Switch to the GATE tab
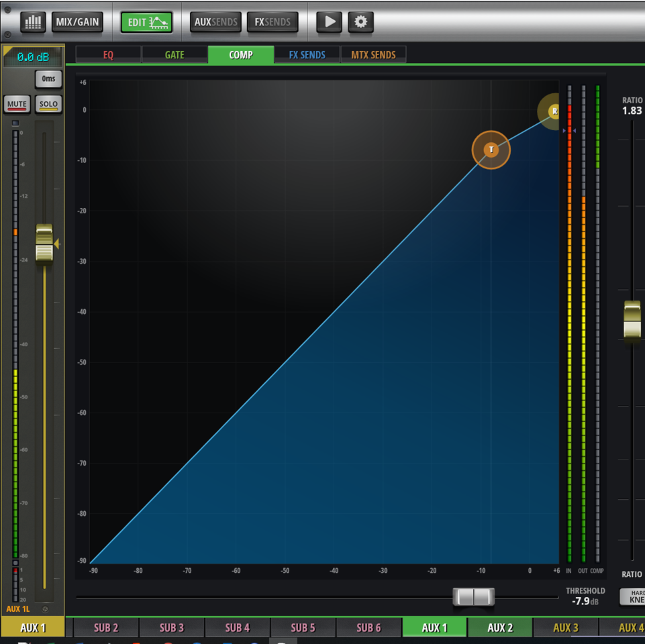The image size is (645, 644). [175, 55]
